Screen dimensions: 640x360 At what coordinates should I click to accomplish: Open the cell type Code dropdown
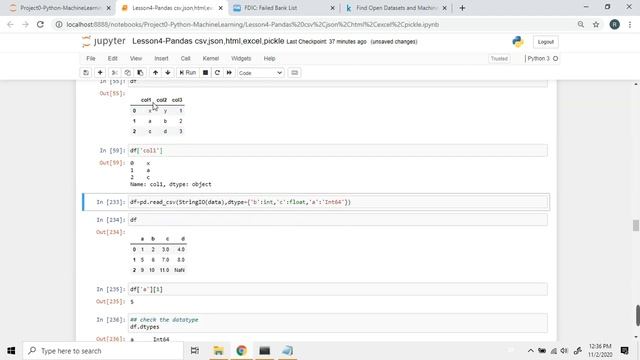[x=260, y=73]
